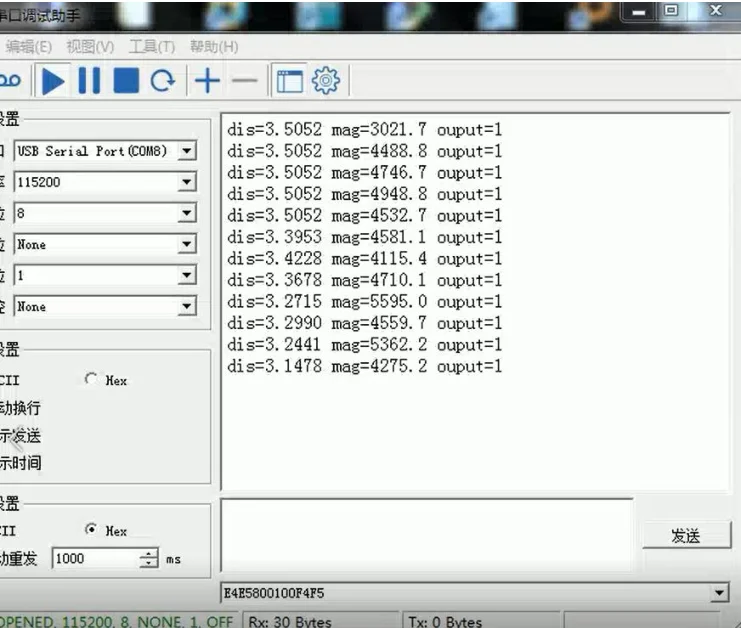Expand the data bits dropdown showing 8
Image resolution: width=741 pixels, height=628 pixels.
coord(187,213)
